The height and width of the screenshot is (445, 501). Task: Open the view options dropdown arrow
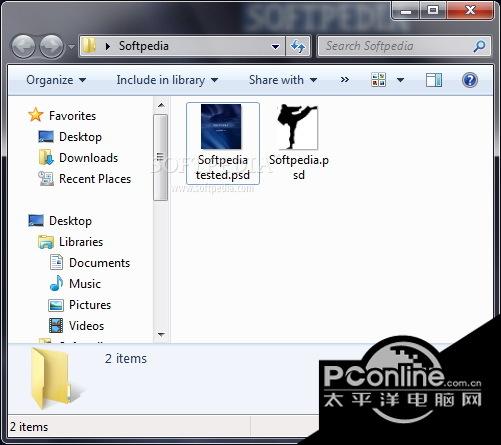(400, 80)
